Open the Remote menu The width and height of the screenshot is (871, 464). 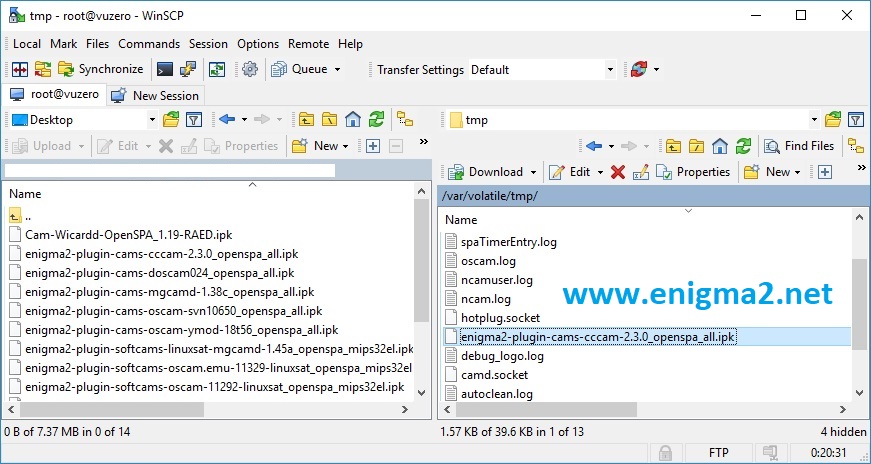click(x=308, y=44)
